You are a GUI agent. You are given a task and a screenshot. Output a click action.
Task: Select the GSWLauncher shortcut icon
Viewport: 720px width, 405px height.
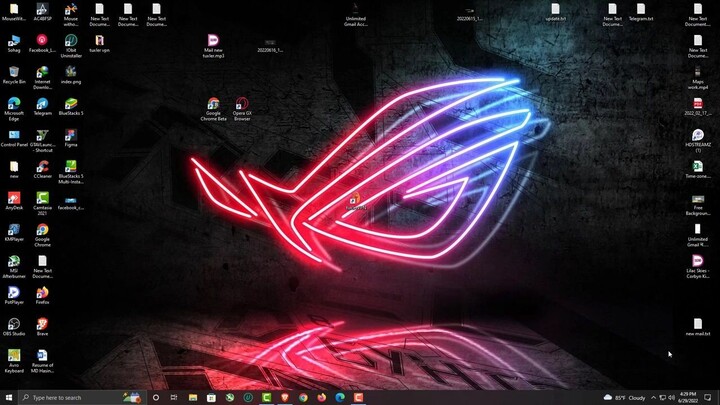42,141
